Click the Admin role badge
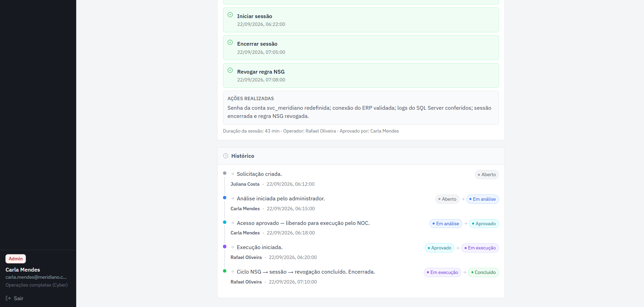 (x=16, y=259)
